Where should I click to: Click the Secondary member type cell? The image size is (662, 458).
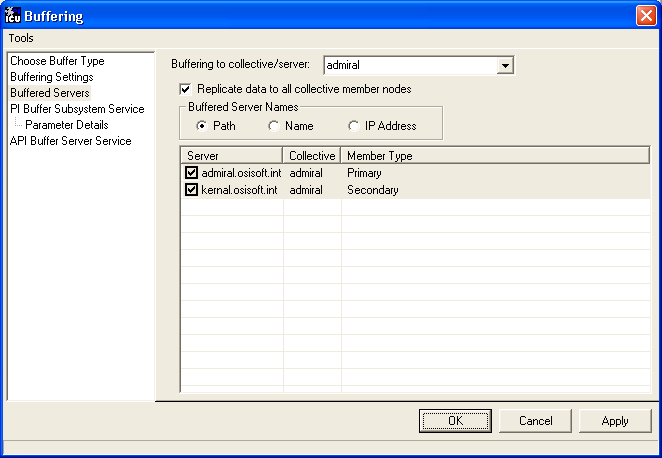click(372, 190)
